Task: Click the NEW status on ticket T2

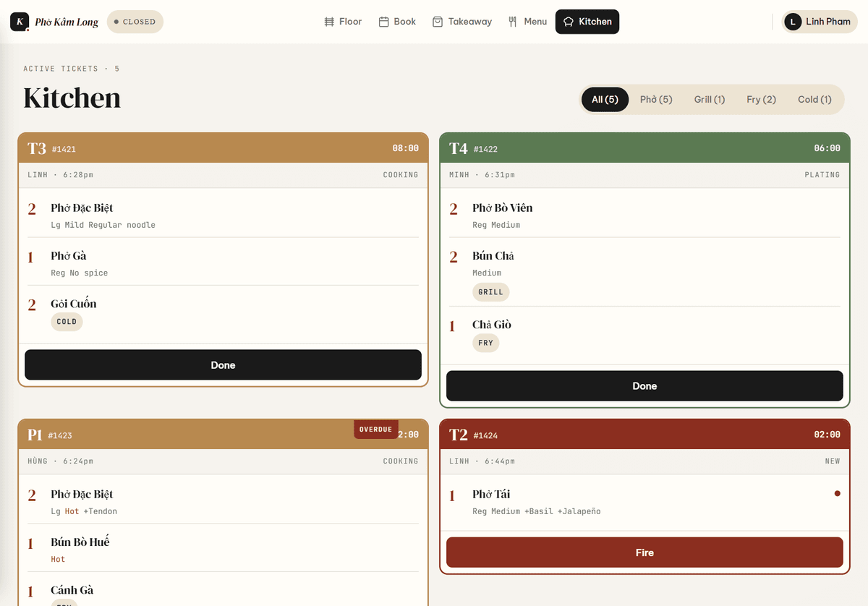Action: (833, 461)
